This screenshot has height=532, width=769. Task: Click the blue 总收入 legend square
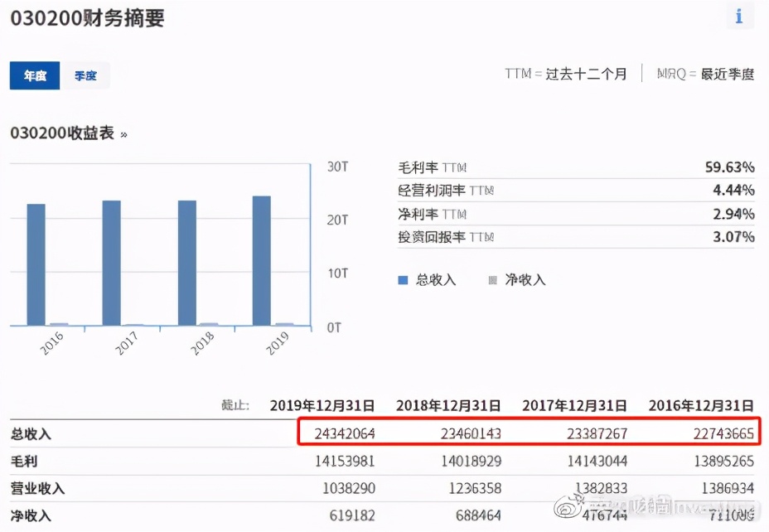pos(403,280)
